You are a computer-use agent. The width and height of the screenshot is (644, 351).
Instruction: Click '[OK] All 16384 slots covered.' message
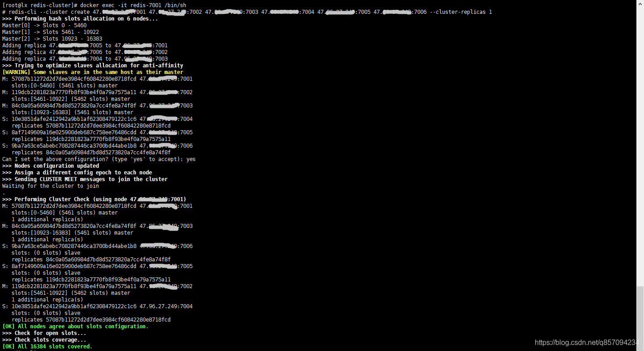[47, 346]
